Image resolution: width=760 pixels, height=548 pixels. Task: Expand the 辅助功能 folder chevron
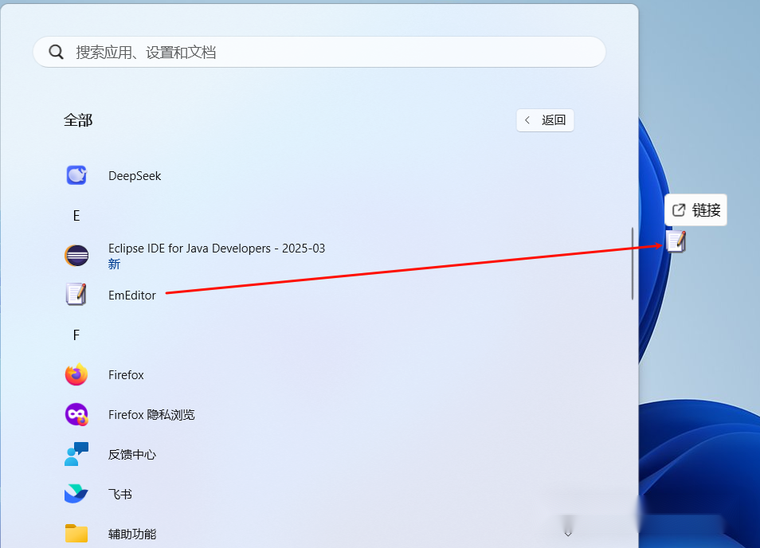(568, 534)
